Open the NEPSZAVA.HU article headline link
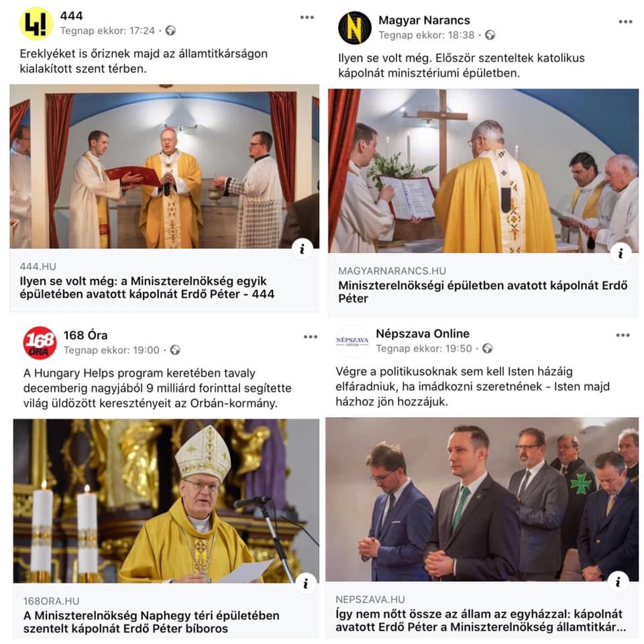The width and height of the screenshot is (644, 644). [480, 620]
